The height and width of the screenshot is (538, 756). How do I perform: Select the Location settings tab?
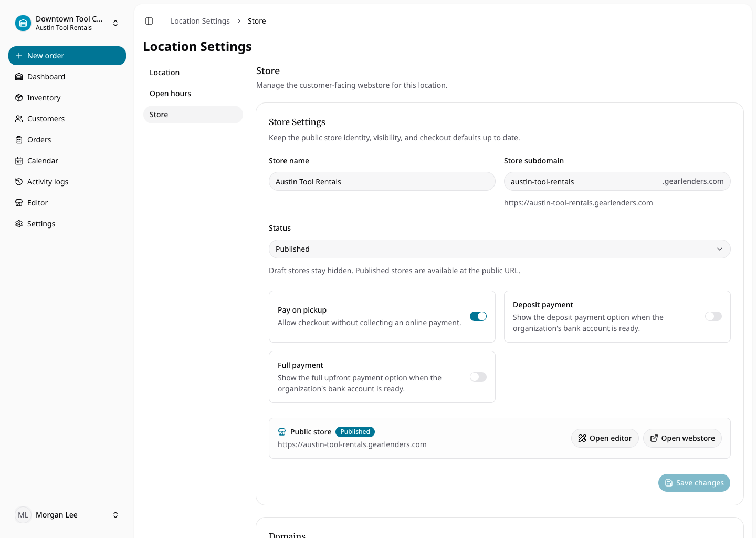[193, 73]
